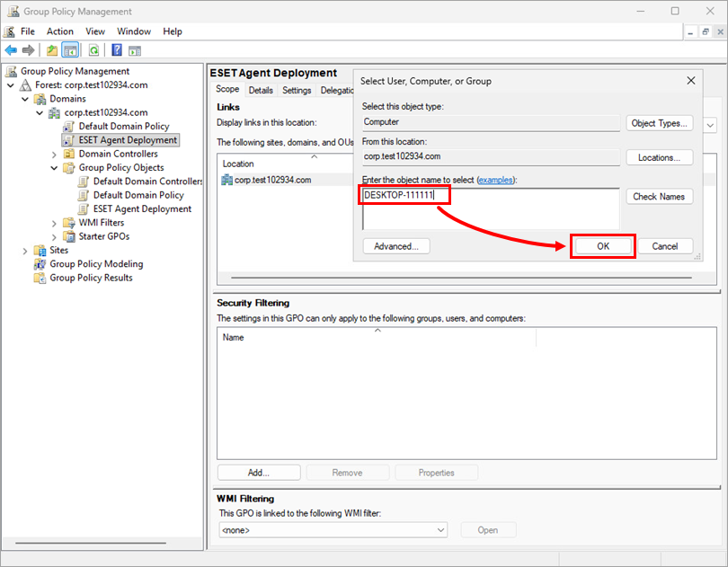
Task: Click the Refresh icon in the toolbar
Action: 93,49
